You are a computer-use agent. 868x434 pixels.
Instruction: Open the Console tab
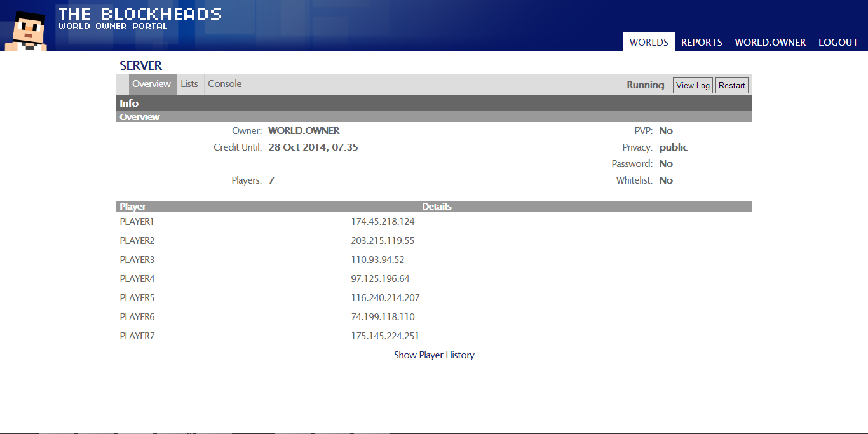225,84
